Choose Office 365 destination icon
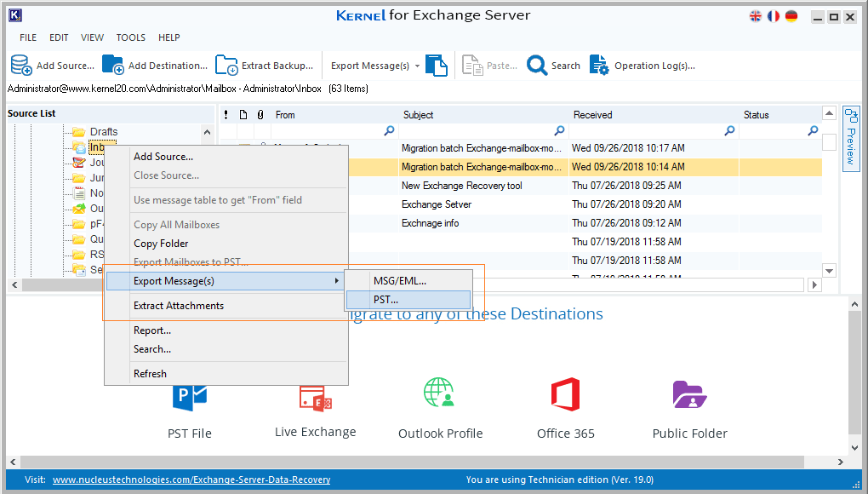Screen dimensions: 868x494 [x=565, y=394]
